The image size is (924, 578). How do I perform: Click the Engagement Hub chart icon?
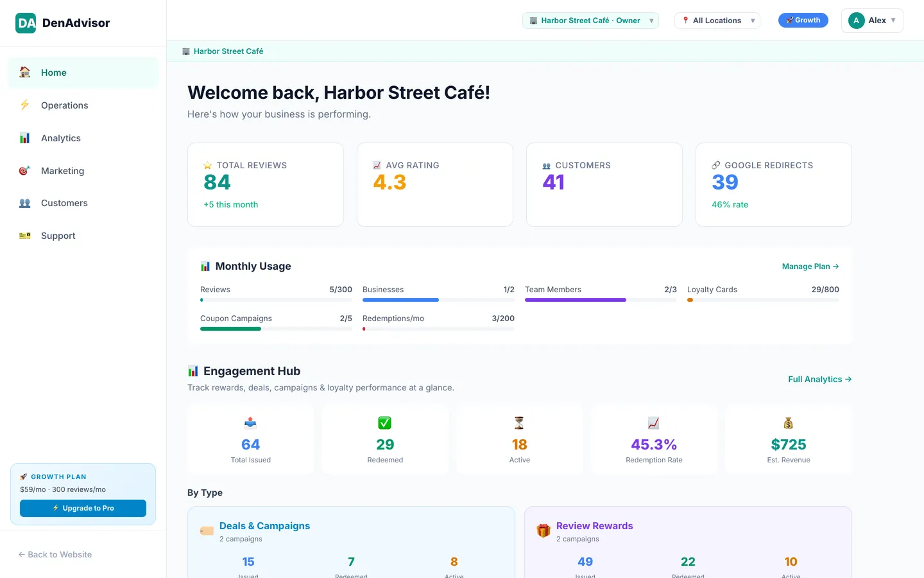point(193,371)
